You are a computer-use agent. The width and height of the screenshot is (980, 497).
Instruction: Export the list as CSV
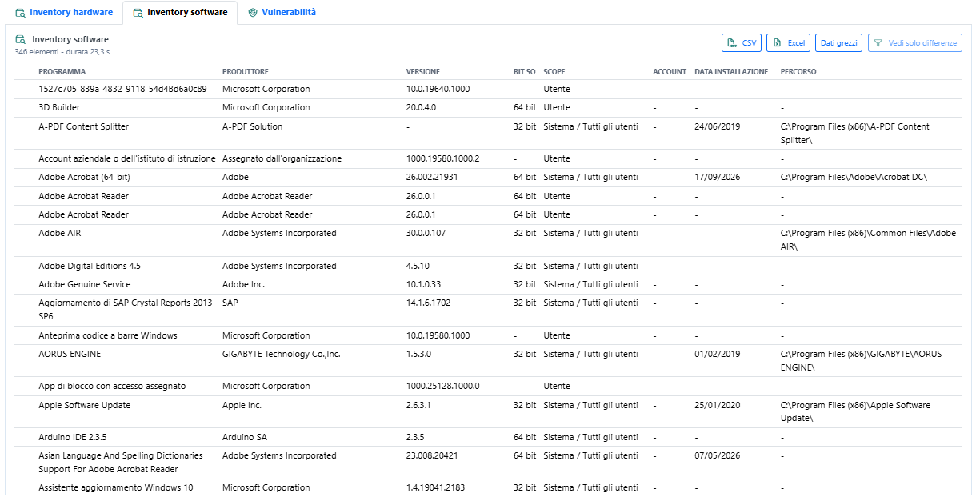coord(742,43)
